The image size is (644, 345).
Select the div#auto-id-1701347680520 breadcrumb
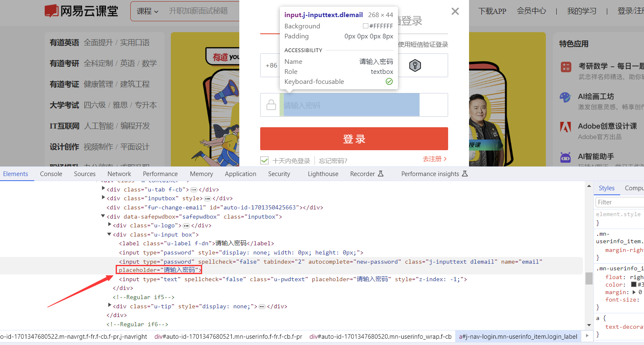click(x=380, y=336)
